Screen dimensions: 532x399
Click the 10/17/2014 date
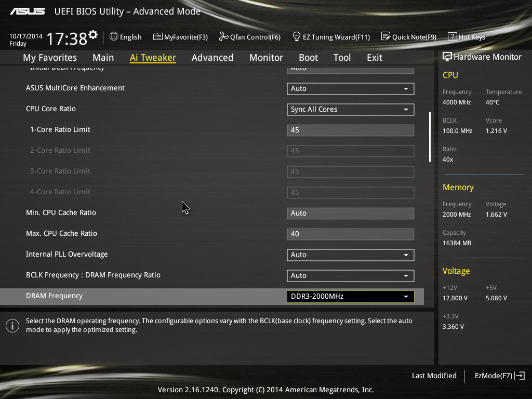(26, 36)
